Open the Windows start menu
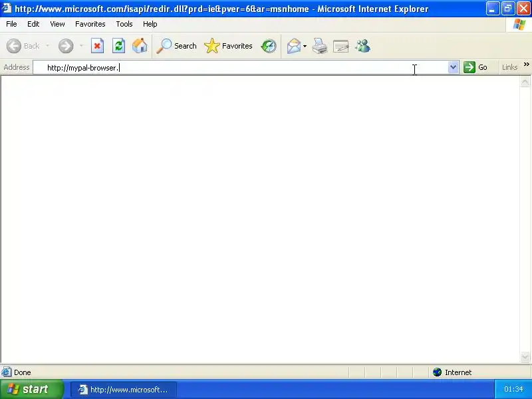This screenshot has height=399, width=532. (x=31, y=389)
